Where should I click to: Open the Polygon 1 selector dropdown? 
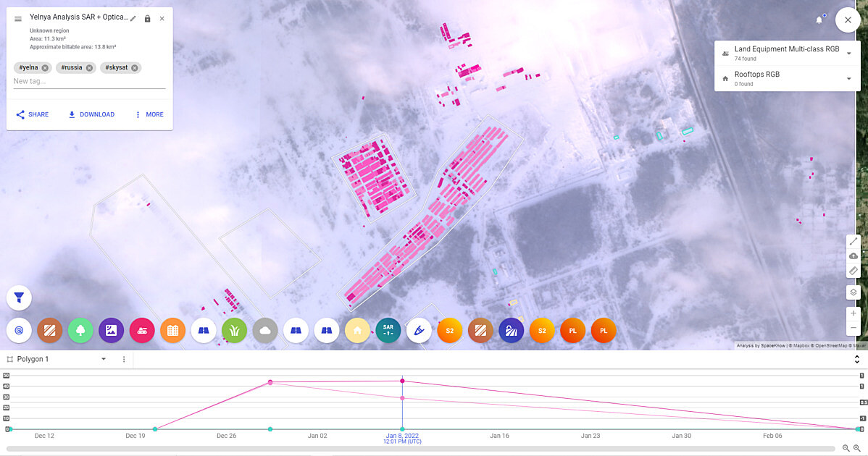[104, 359]
